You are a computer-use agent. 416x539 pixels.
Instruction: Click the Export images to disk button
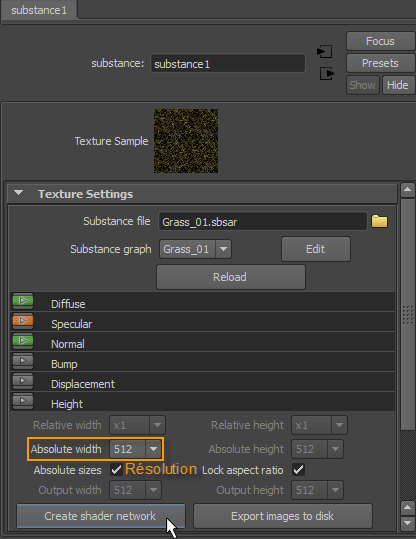coord(283,516)
